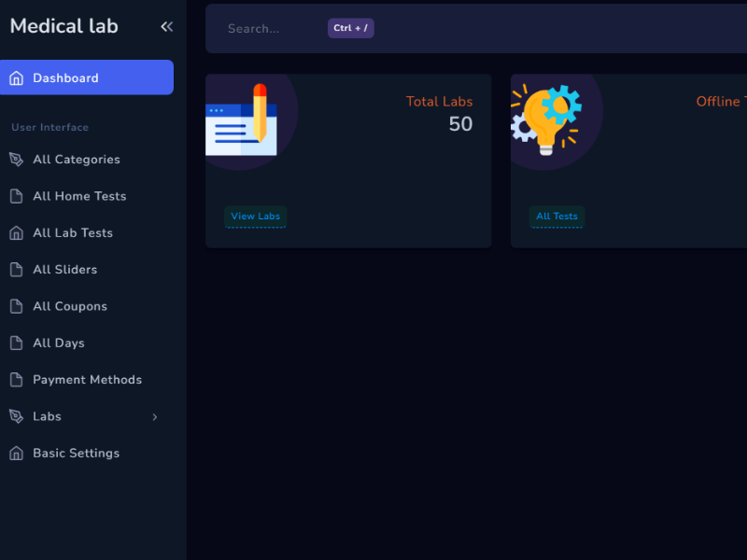Open the Dashboard menu item
Viewport: 747px width, 560px height.
tap(65, 78)
